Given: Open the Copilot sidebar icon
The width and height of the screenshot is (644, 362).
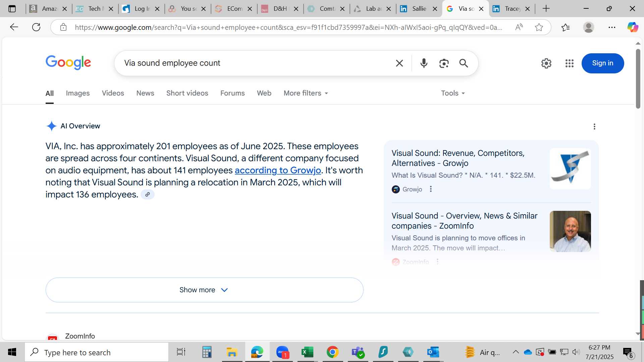Looking at the screenshot, I should [633, 27].
